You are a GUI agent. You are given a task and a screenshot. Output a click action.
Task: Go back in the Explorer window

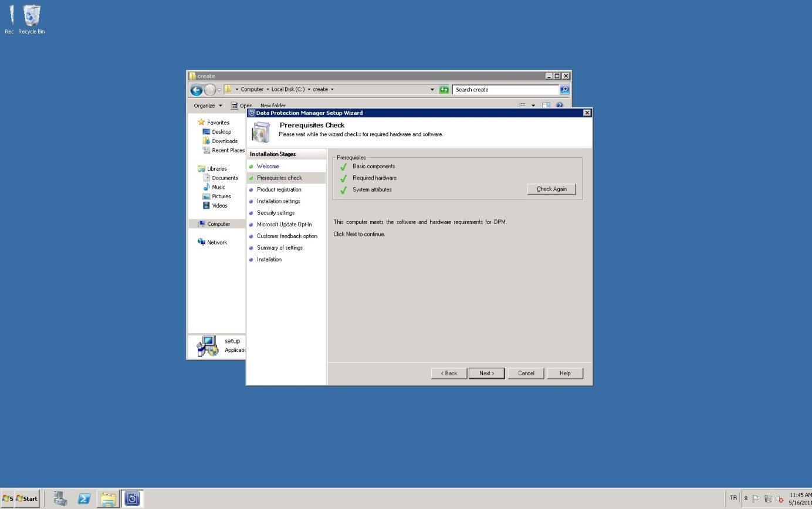tap(197, 90)
